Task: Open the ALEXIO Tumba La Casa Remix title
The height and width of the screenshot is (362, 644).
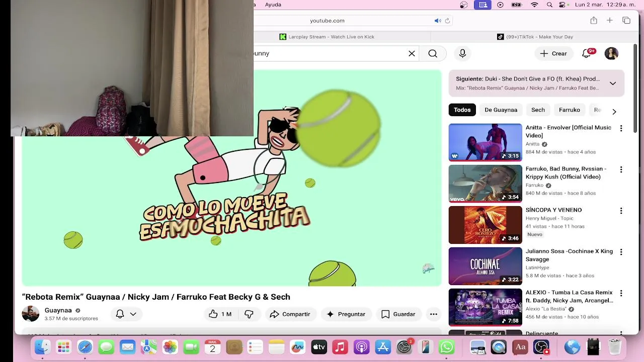Action: tap(569, 296)
